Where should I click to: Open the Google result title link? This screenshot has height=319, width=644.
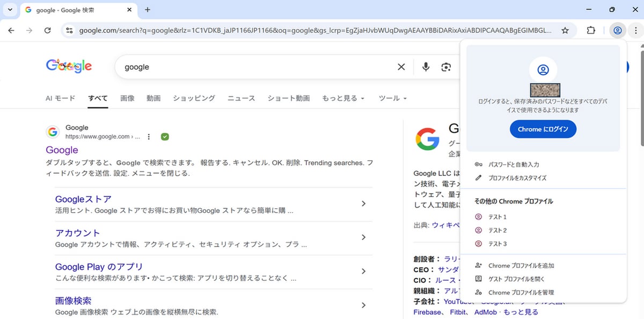62,150
